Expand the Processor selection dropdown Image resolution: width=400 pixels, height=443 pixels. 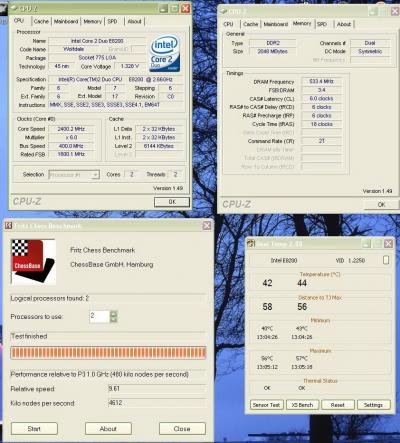click(x=95, y=175)
